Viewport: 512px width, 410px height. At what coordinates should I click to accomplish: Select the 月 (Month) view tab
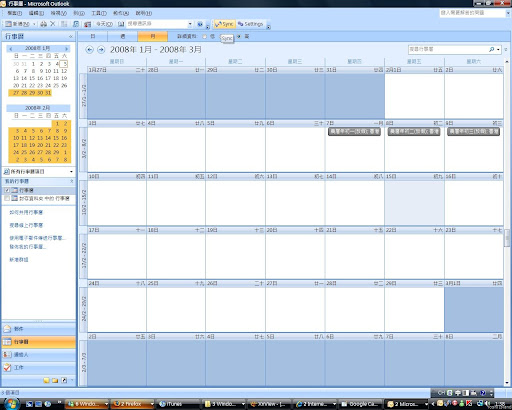(153, 36)
